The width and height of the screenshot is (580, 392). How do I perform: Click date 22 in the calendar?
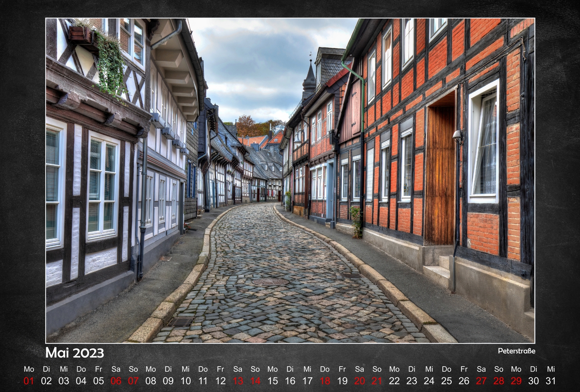[x=394, y=381]
